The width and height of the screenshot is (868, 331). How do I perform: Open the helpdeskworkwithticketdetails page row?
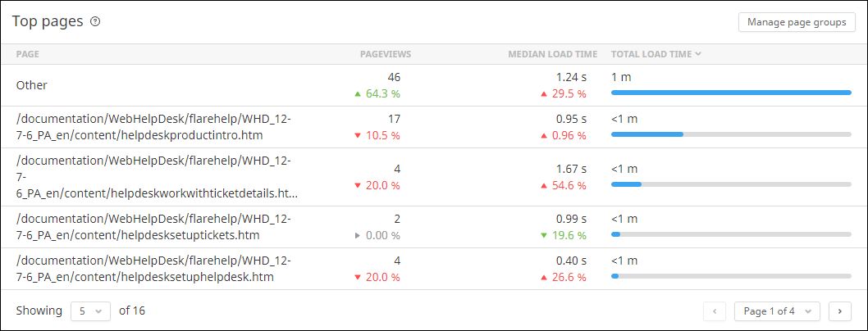tap(156, 177)
